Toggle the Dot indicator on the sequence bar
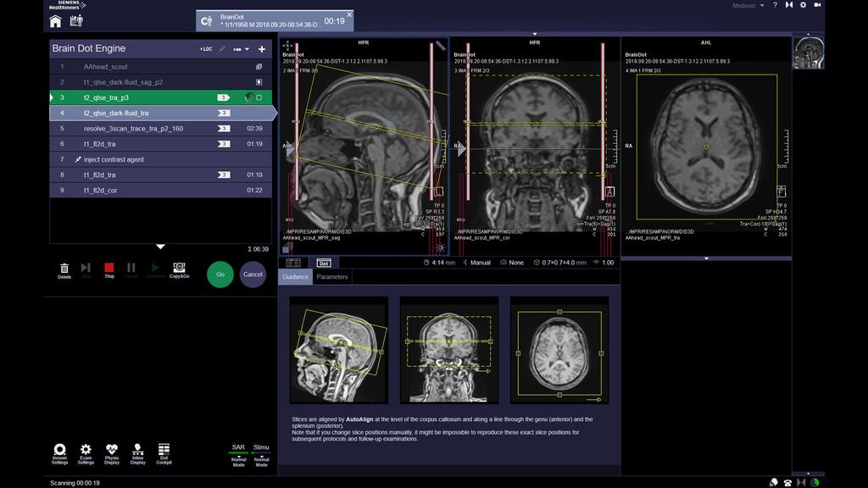This screenshot has width=868, height=488. (323, 263)
